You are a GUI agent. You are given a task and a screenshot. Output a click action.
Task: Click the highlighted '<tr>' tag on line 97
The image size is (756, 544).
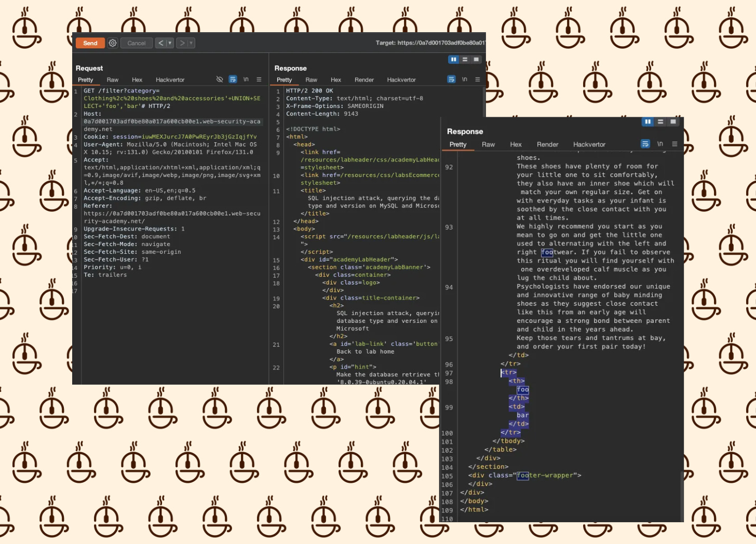click(509, 372)
